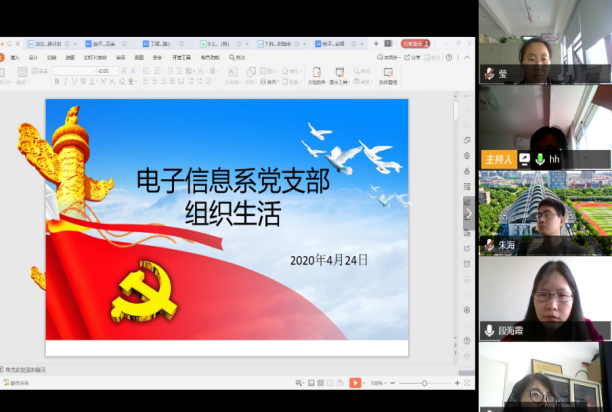The image size is (612, 412).
Task: Open the zoom percentage dropdown
Action: [379, 383]
